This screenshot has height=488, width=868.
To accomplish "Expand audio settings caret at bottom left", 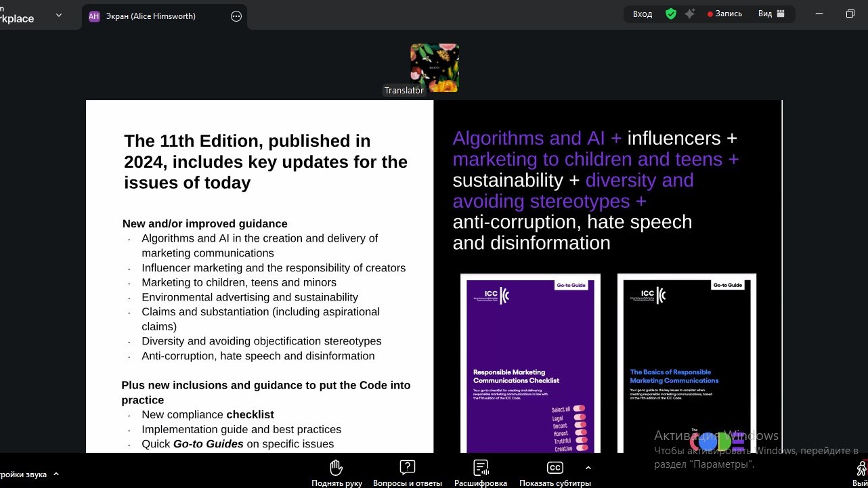I will 56,474.
